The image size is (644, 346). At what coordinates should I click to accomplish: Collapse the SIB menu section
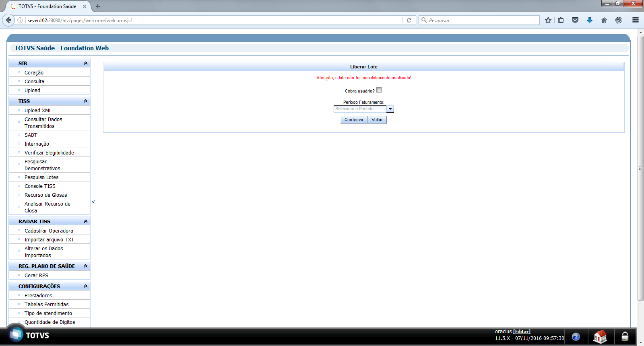[86, 64]
